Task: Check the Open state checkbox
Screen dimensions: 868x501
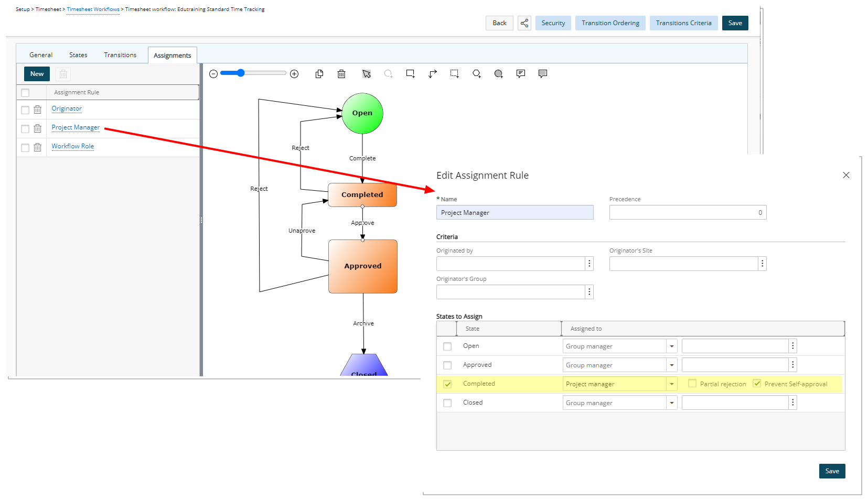Action: pyautogui.click(x=447, y=346)
